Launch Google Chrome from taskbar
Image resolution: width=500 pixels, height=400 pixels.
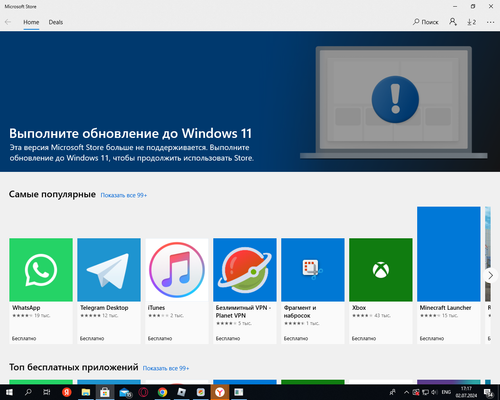pos(162,392)
